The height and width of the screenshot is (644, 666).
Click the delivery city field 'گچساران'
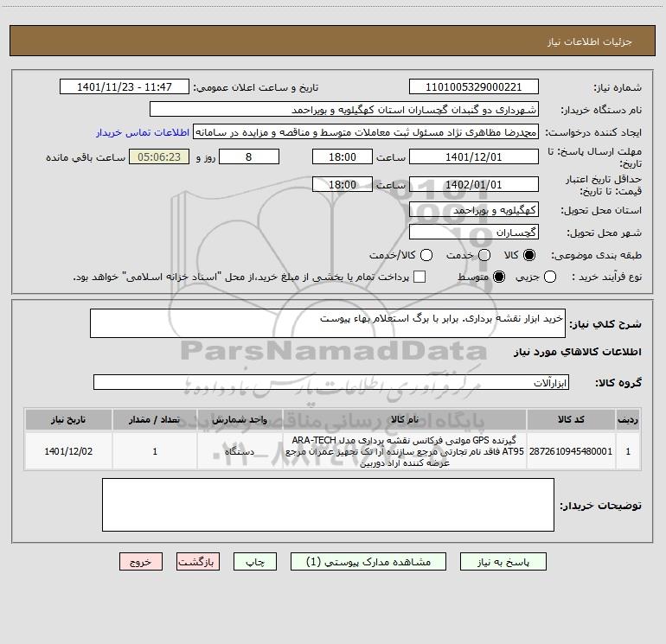[474, 232]
